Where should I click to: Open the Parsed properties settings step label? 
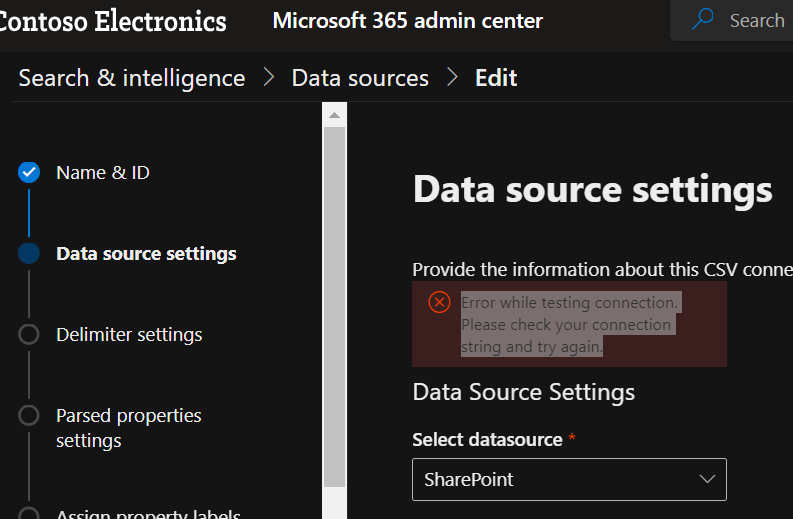point(129,428)
